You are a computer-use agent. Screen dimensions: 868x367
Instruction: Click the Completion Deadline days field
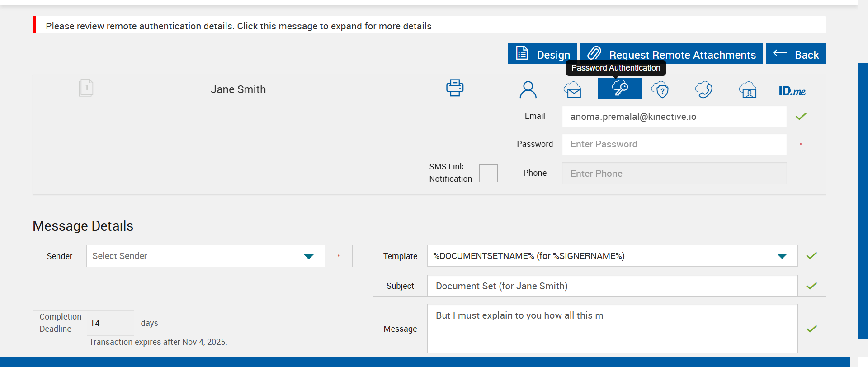click(x=110, y=323)
